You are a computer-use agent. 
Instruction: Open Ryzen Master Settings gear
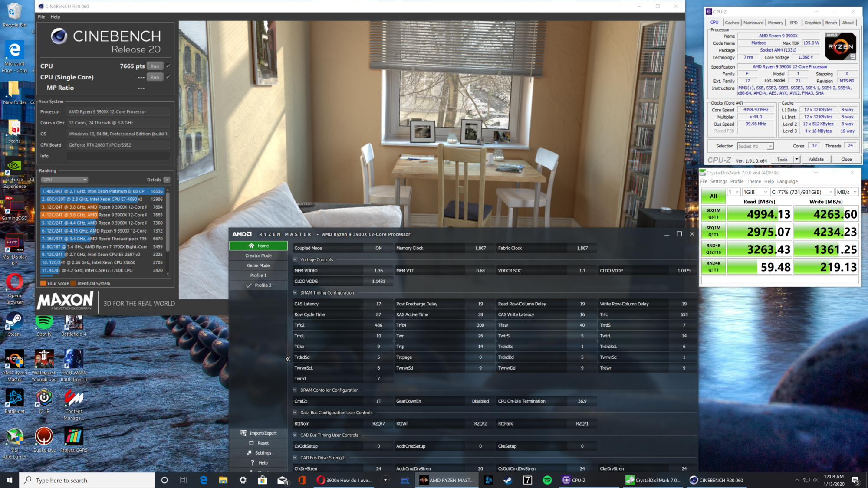click(x=249, y=453)
